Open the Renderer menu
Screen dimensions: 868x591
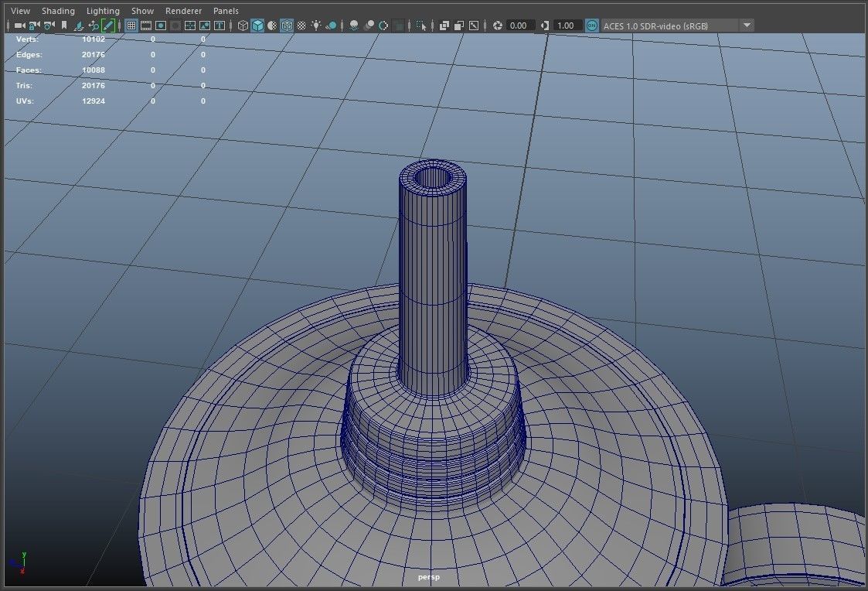(x=183, y=11)
